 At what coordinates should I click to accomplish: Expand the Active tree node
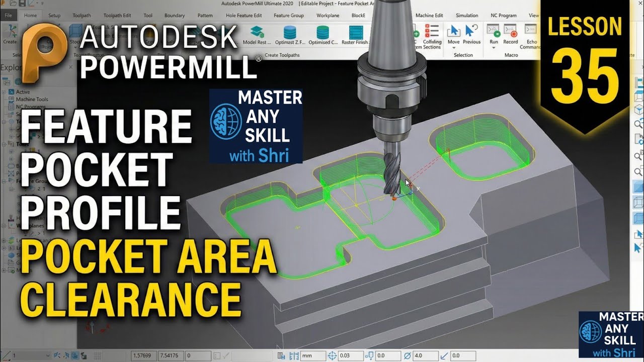4,92
